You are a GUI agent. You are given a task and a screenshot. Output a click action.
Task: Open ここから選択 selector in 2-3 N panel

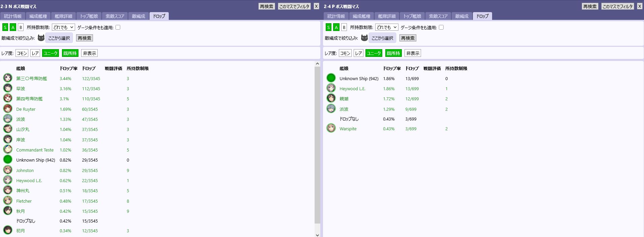point(59,38)
